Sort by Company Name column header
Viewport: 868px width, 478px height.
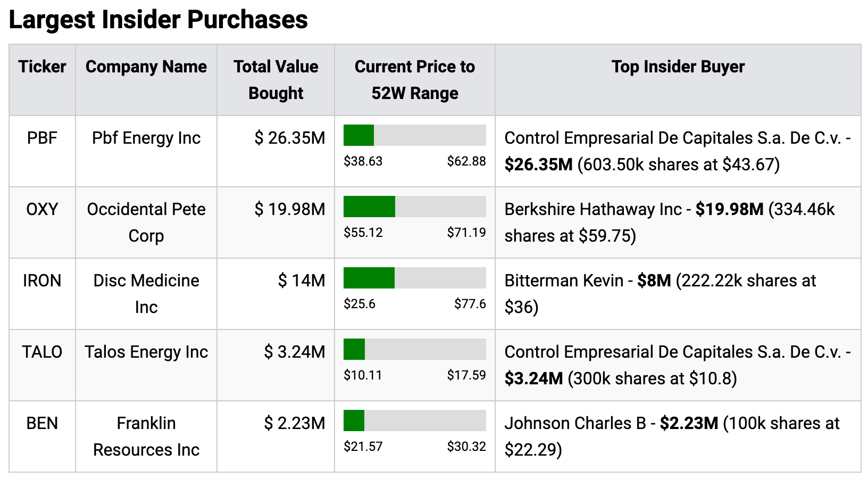click(146, 67)
